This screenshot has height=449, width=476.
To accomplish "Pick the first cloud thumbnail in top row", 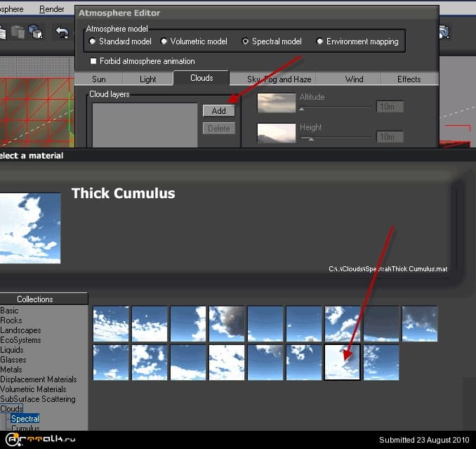I will (111, 323).
